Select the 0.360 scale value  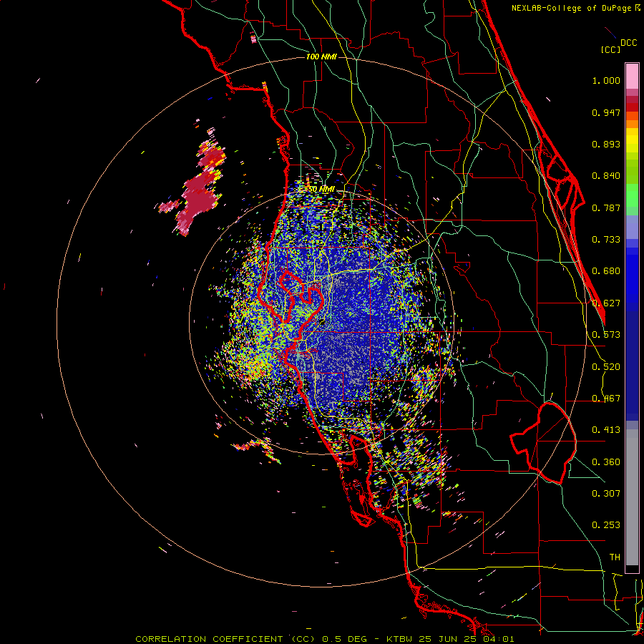pyautogui.click(x=606, y=462)
